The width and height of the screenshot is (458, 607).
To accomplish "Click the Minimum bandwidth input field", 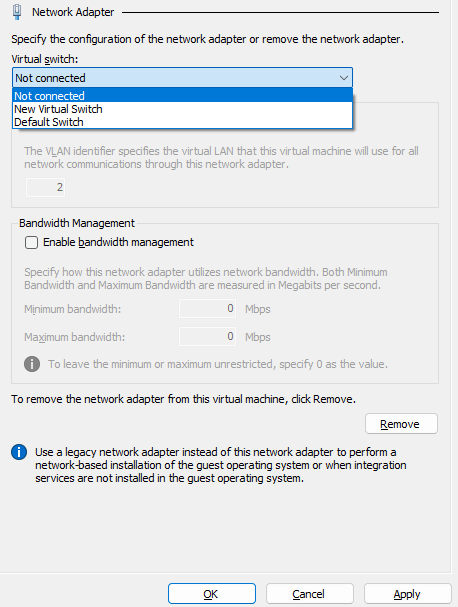I will (207, 309).
